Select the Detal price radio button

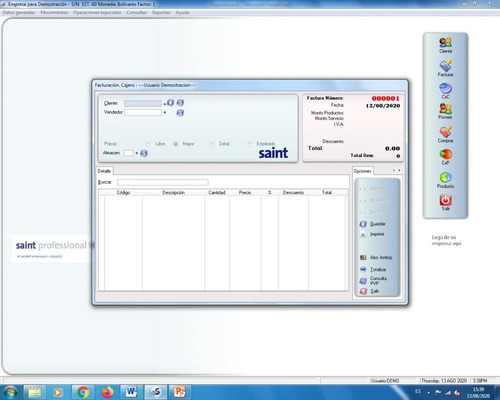[x=212, y=144]
